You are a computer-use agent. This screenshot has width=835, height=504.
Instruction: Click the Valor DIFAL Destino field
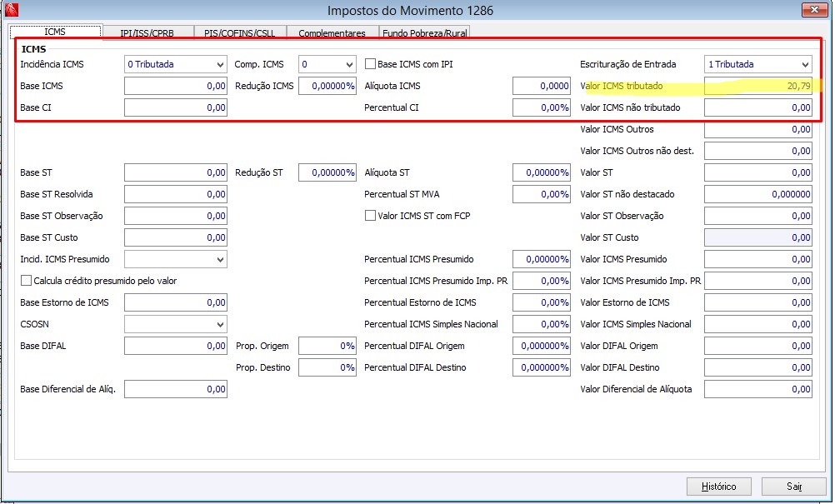[x=757, y=367]
